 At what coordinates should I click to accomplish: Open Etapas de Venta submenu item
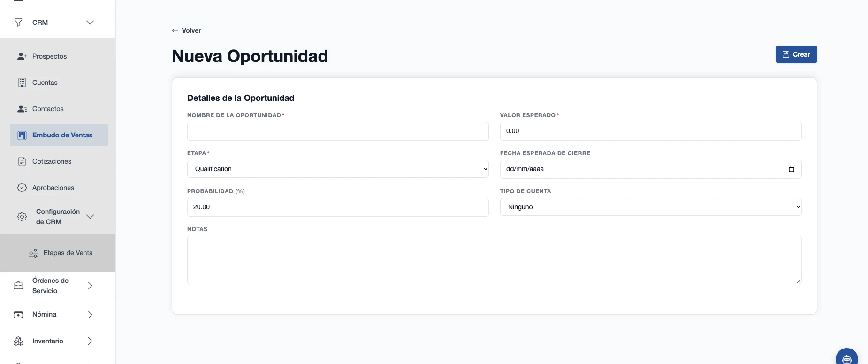point(61,253)
